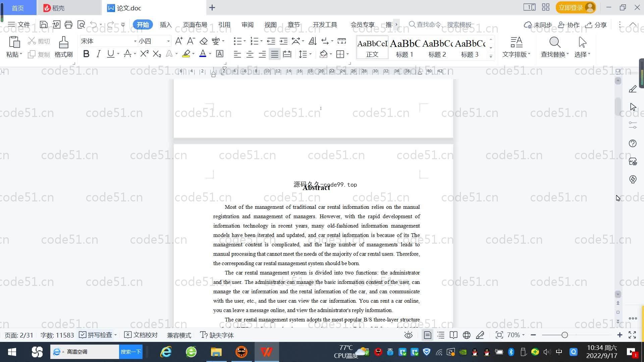Distribute text alignment icon
The width and height of the screenshot is (644, 362).
[x=287, y=54]
